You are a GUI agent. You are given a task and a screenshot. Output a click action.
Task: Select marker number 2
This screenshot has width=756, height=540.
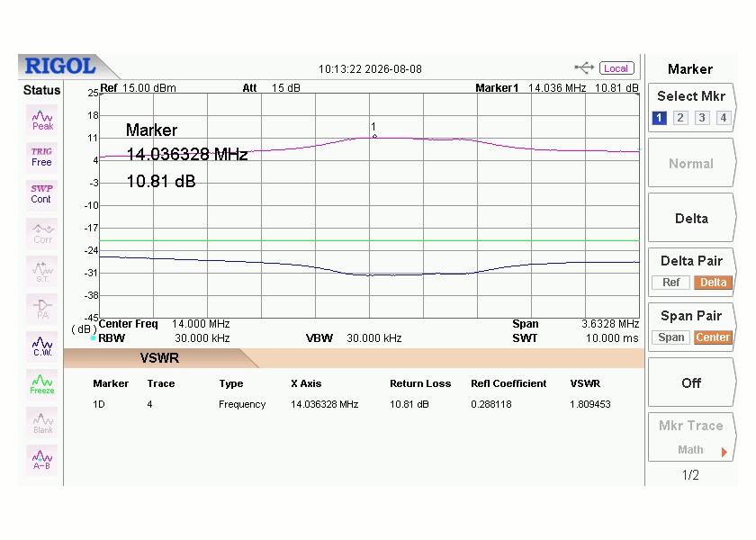(x=680, y=118)
